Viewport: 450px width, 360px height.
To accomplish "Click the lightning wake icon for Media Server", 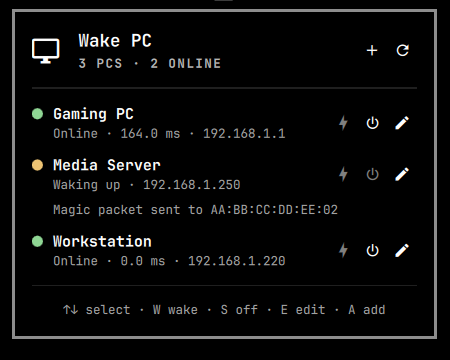I will coord(343,174).
